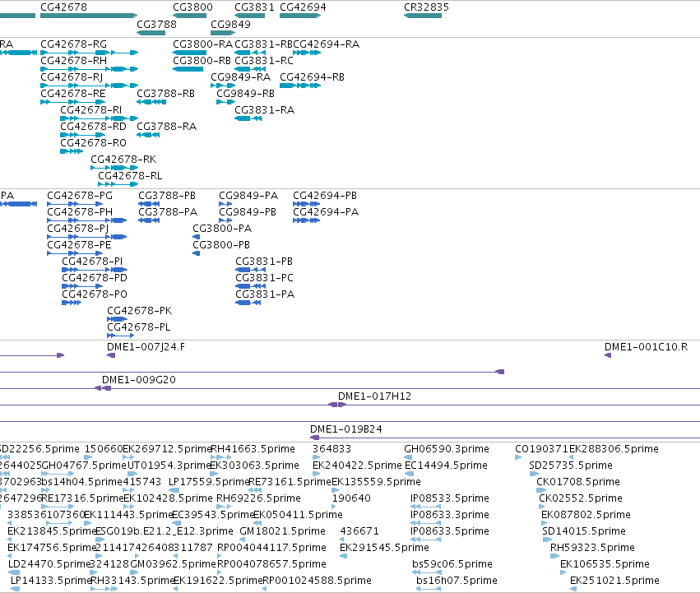Click the CR32835 gene label
Screen dimensions: 700x593
click(426, 7)
